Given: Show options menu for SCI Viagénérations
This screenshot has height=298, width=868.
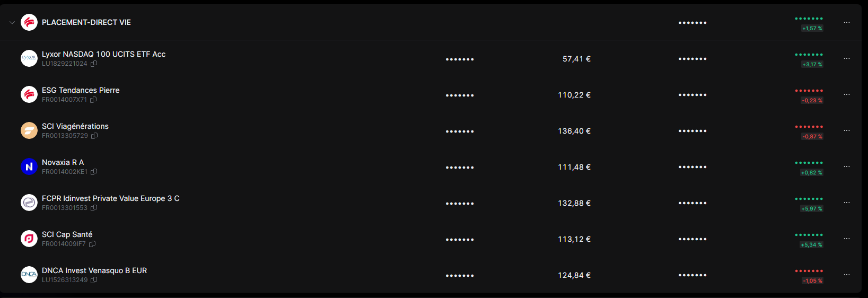Looking at the screenshot, I should [847, 130].
